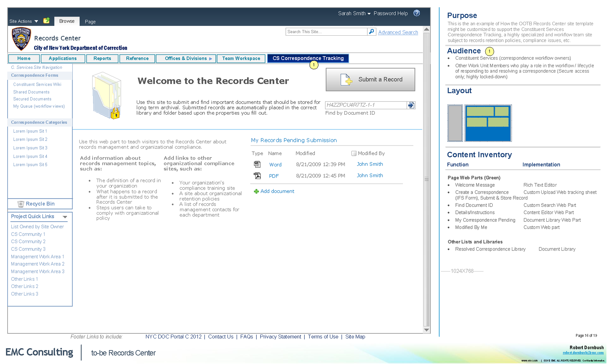The image size is (607, 364).
Task: Expand the Offices & Divisions submenu arrow
Action: [211, 58]
